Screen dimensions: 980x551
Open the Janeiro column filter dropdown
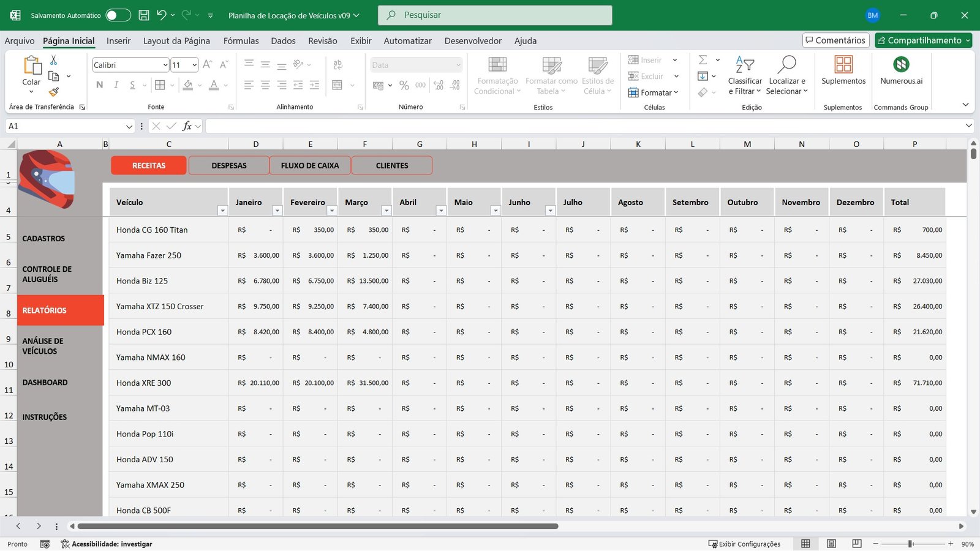pyautogui.click(x=277, y=211)
